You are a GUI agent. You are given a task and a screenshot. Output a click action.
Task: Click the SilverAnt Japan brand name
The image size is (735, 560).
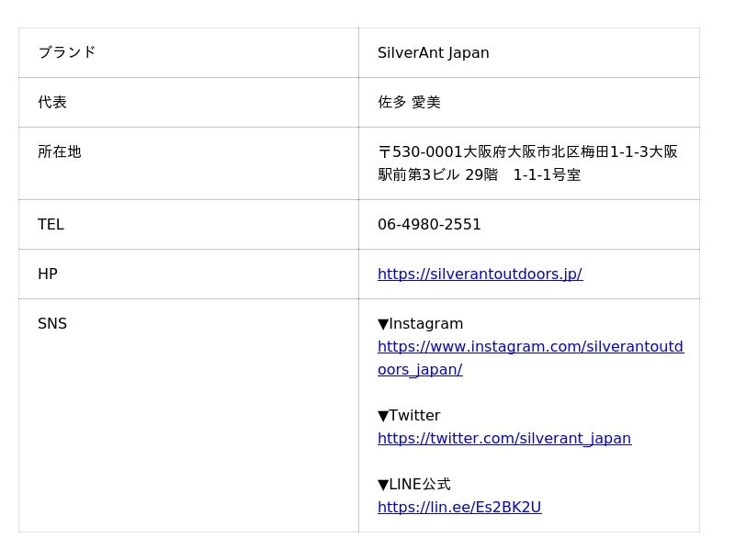pyautogui.click(x=433, y=53)
